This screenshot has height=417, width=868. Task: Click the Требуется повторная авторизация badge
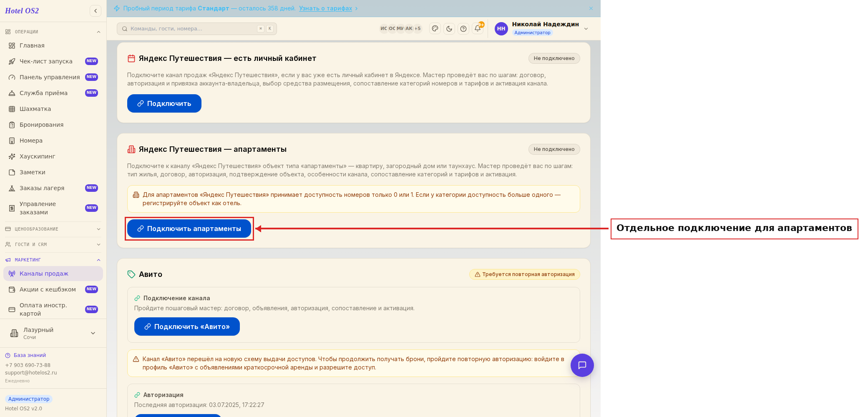(524, 274)
